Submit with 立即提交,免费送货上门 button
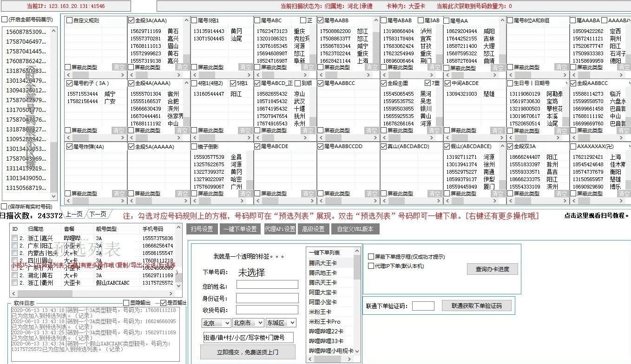631x364 pixels. [x=248, y=352]
